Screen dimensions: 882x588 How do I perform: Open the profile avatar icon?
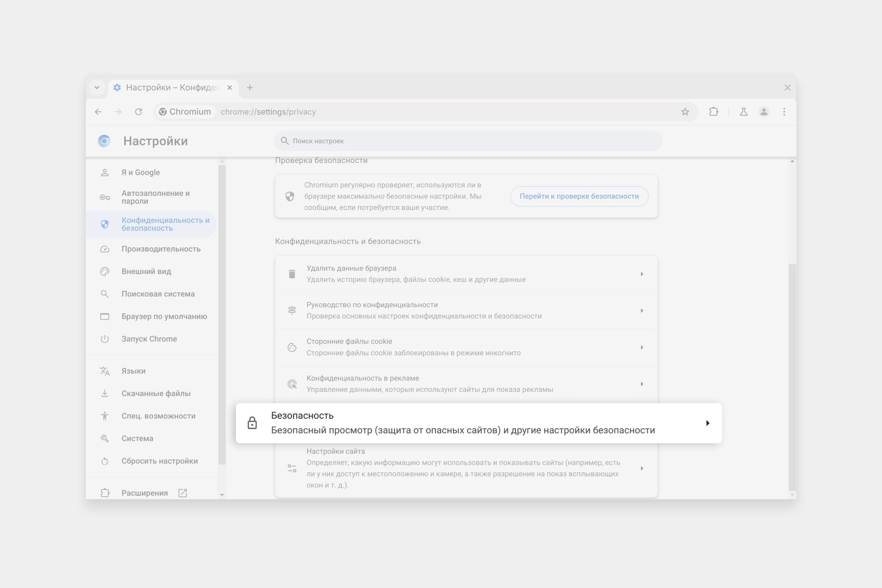click(x=763, y=112)
